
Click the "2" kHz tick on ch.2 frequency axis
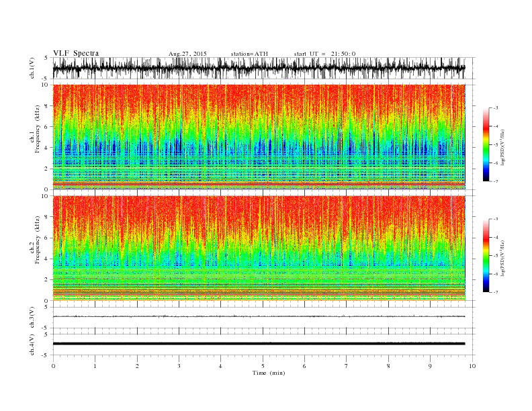coord(46,280)
